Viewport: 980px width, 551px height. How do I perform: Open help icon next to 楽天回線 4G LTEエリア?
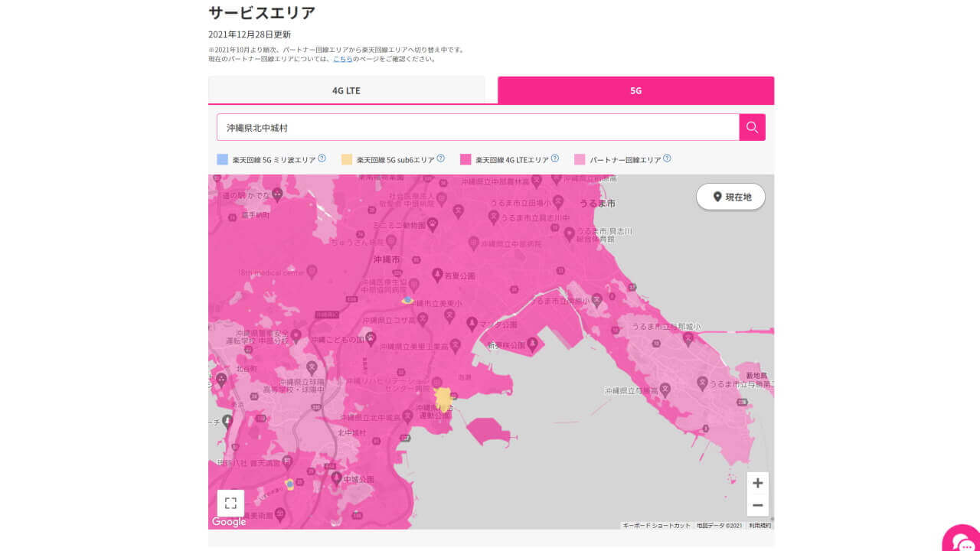[554, 158]
